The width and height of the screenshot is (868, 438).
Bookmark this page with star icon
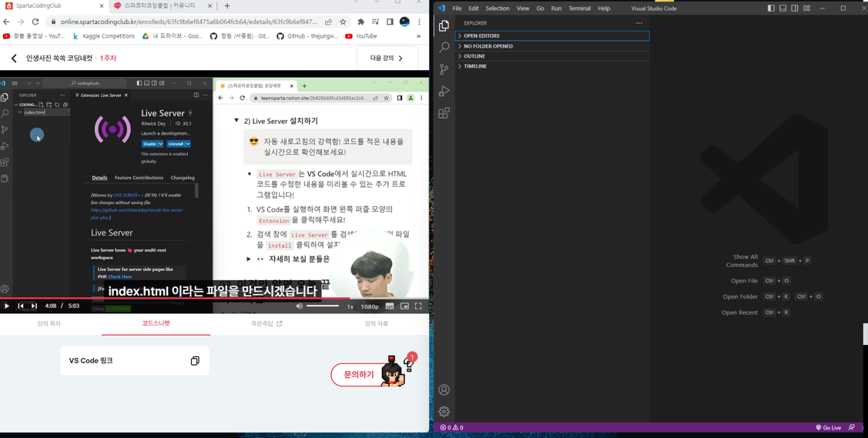343,22
